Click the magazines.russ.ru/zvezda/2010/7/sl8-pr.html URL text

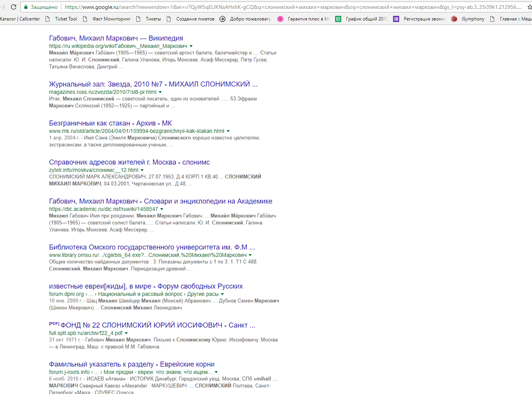coord(103,92)
